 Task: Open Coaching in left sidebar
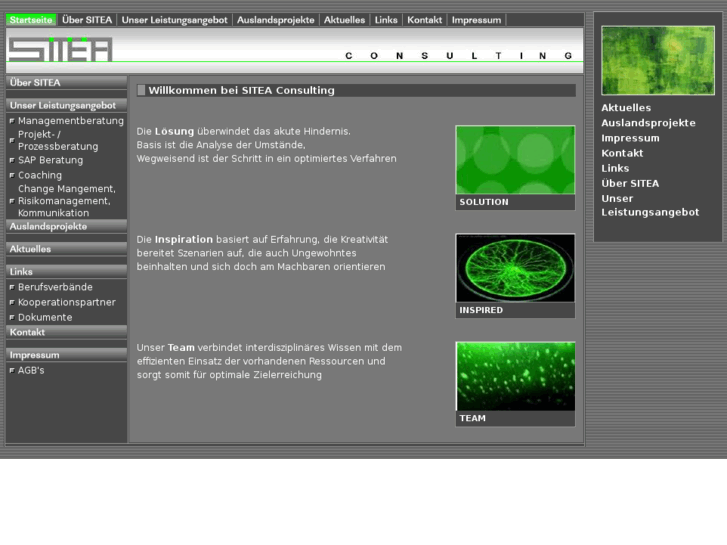click(x=40, y=175)
